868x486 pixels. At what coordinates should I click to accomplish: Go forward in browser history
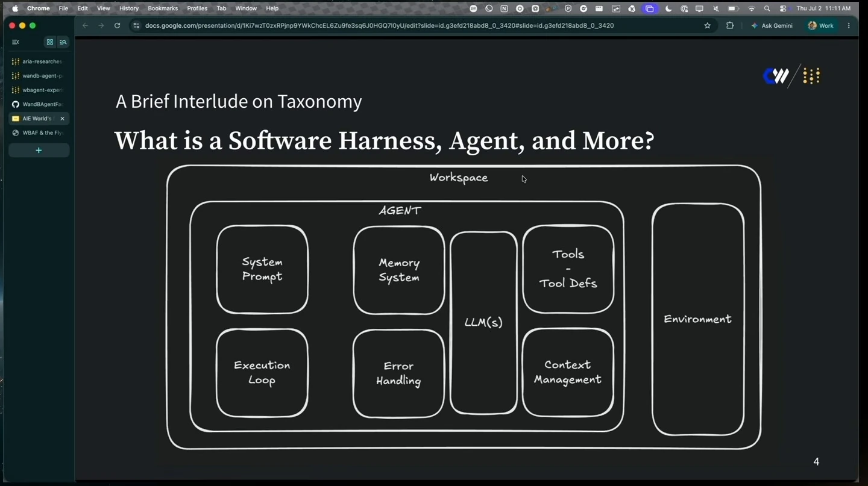click(x=101, y=26)
